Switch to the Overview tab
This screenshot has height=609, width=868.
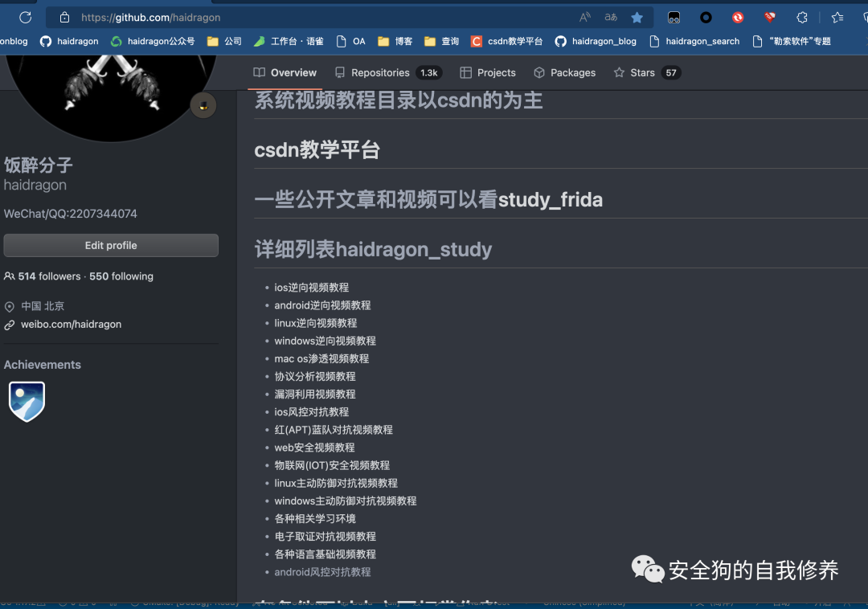coord(285,72)
